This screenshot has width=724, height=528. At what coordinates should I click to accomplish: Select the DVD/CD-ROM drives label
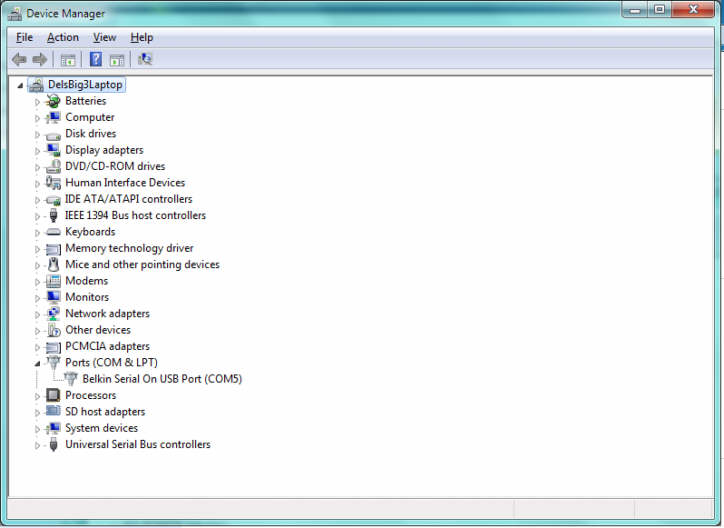[x=115, y=166]
